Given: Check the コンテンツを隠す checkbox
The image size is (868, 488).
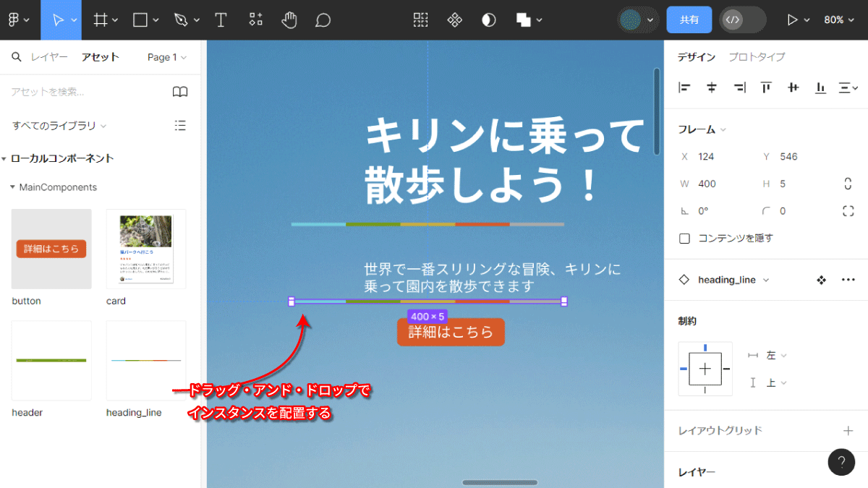Looking at the screenshot, I should click(684, 238).
